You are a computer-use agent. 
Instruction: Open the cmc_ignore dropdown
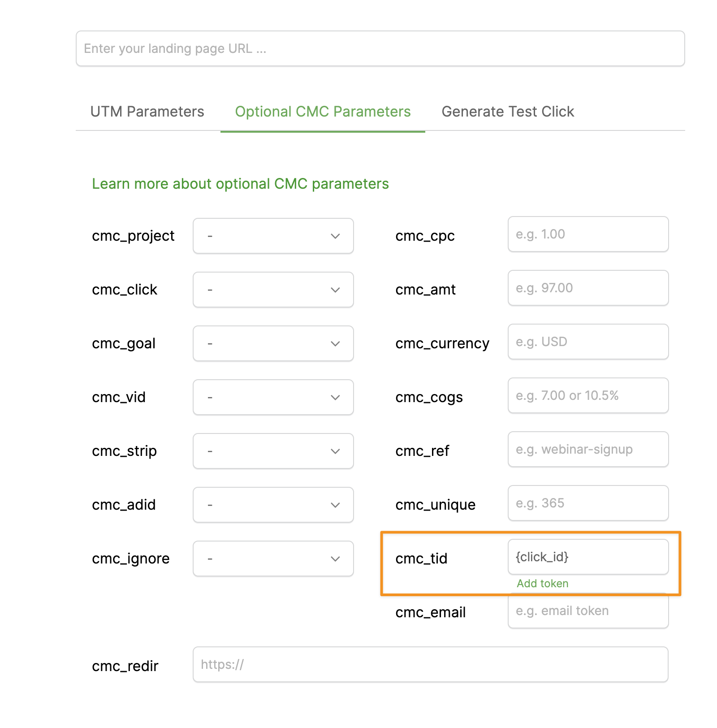pos(273,559)
